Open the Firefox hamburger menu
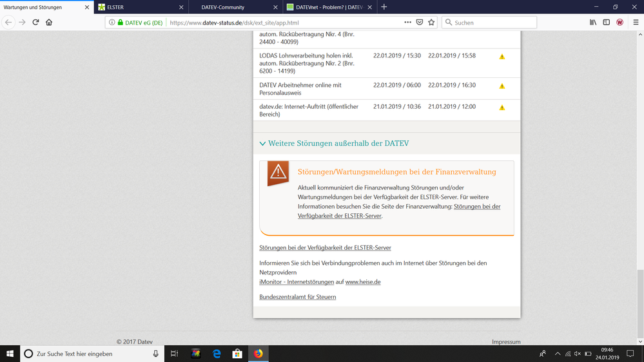644x362 pixels. [636, 22]
